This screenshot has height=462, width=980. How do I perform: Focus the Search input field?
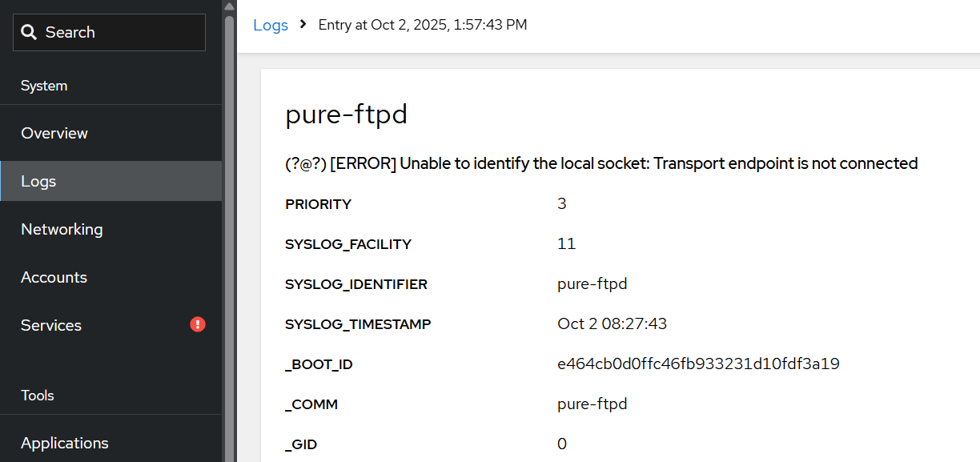[x=120, y=33]
